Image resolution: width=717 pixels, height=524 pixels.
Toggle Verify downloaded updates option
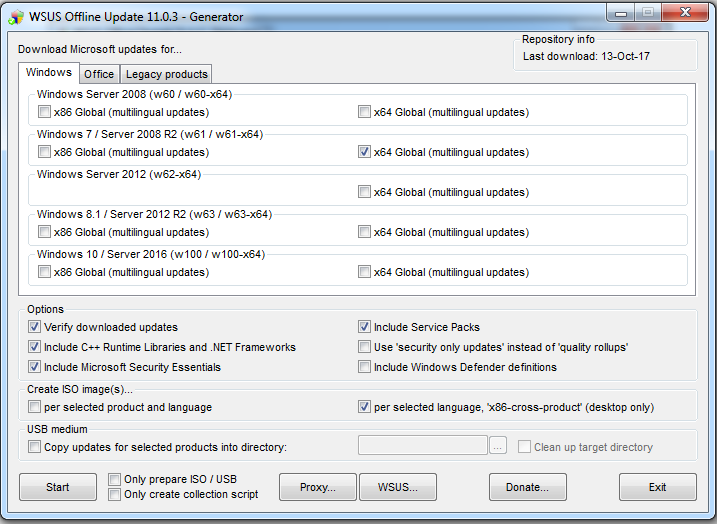pos(35,327)
